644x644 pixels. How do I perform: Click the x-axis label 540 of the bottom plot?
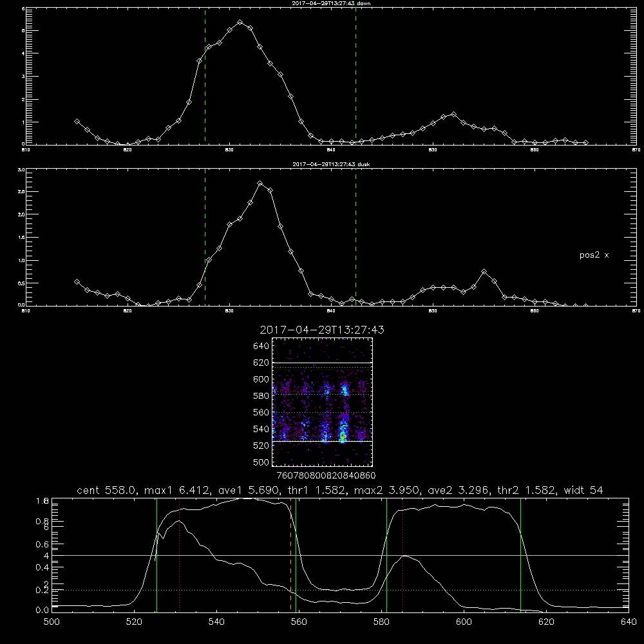click(216, 621)
